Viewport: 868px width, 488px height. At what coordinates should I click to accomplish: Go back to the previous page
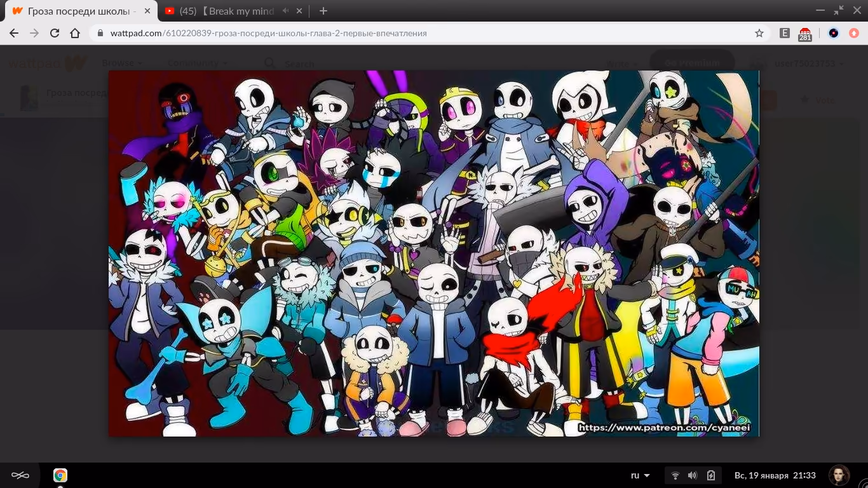14,33
